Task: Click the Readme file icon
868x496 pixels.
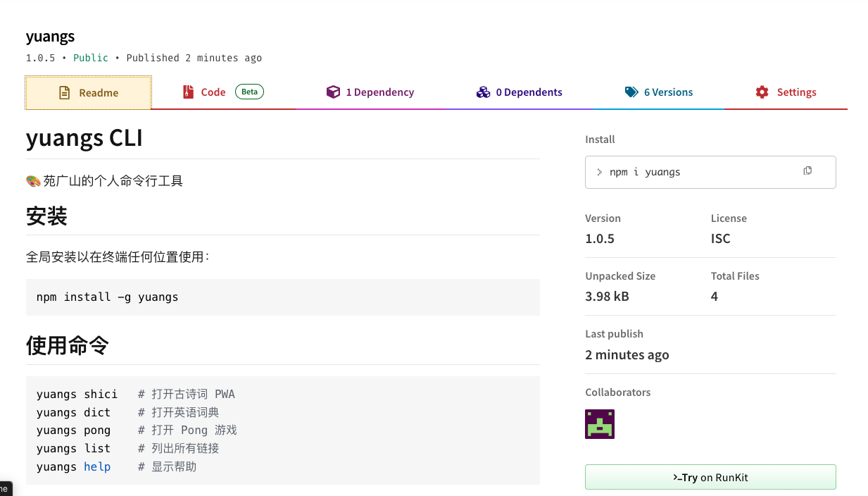Action: coord(64,93)
